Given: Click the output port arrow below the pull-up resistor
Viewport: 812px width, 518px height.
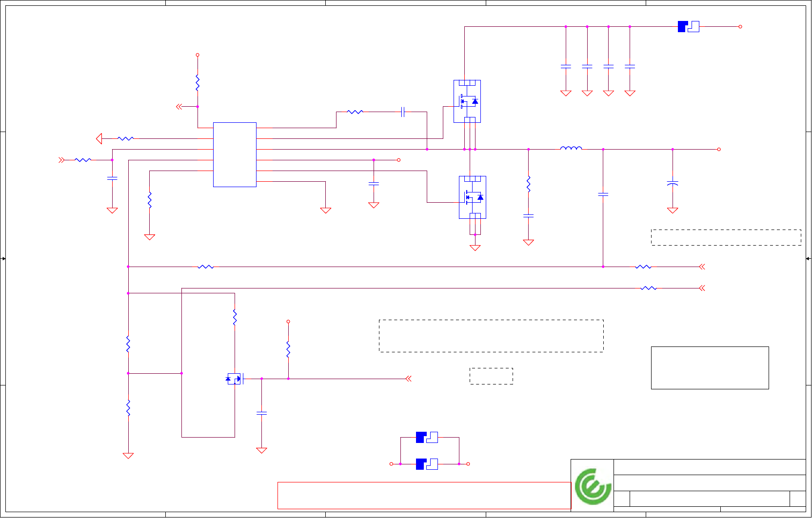Looking at the screenshot, I should coord(179,107).
